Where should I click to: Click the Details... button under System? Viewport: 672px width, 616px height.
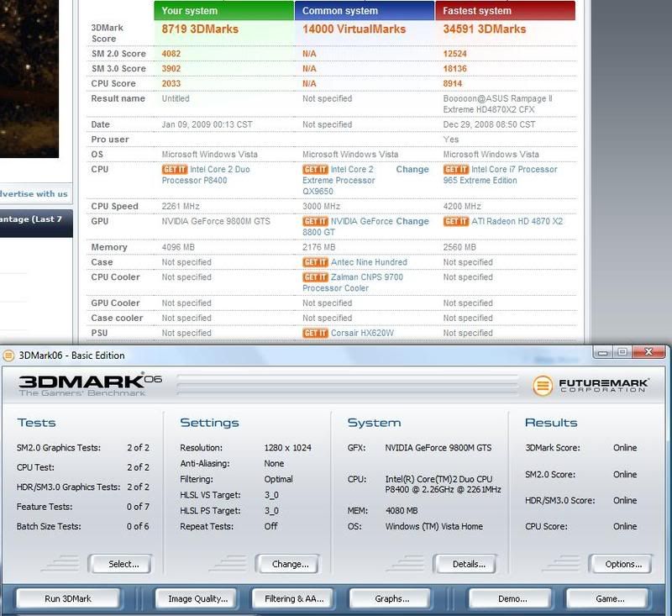pos(465,564)
